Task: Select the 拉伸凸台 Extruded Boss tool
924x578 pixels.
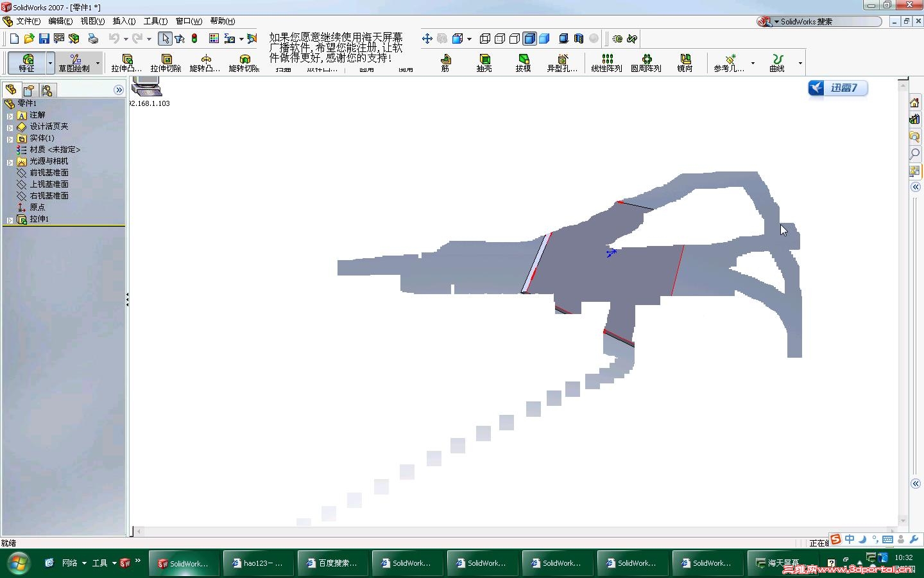Action: [126, 63]
